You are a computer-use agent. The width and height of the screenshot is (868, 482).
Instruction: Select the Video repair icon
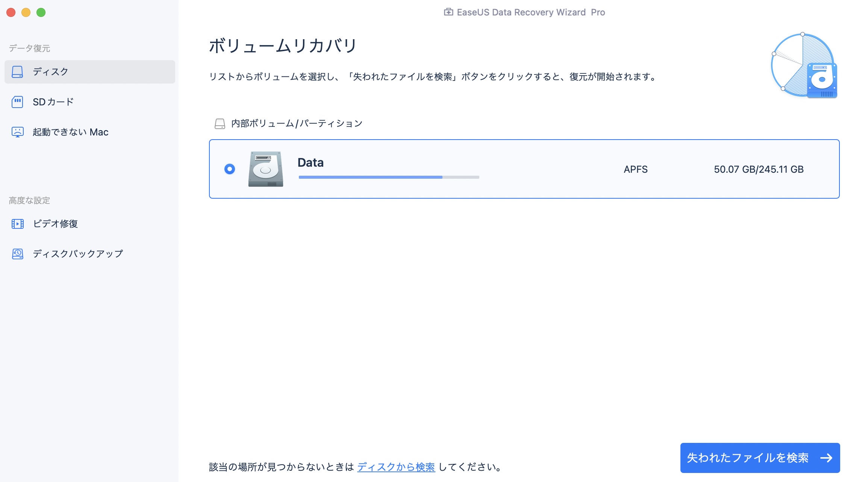(17, 224)
